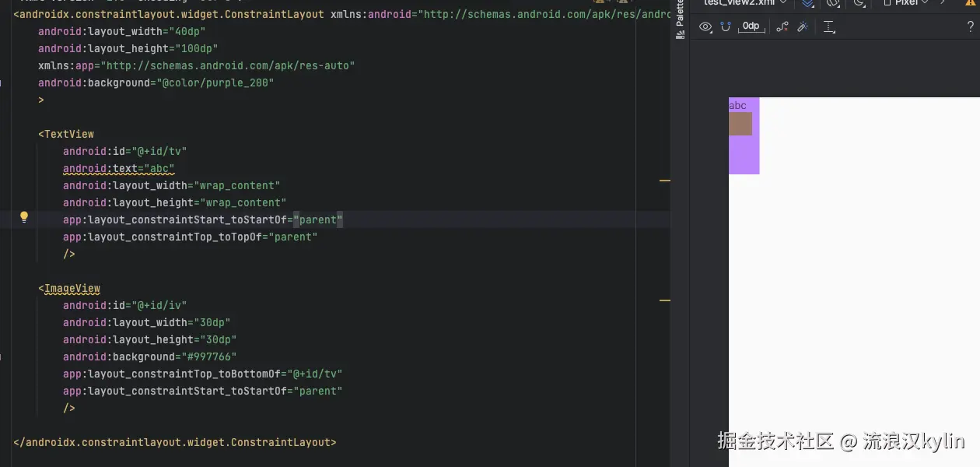Click the TextView tag name

tap(69, 134)
